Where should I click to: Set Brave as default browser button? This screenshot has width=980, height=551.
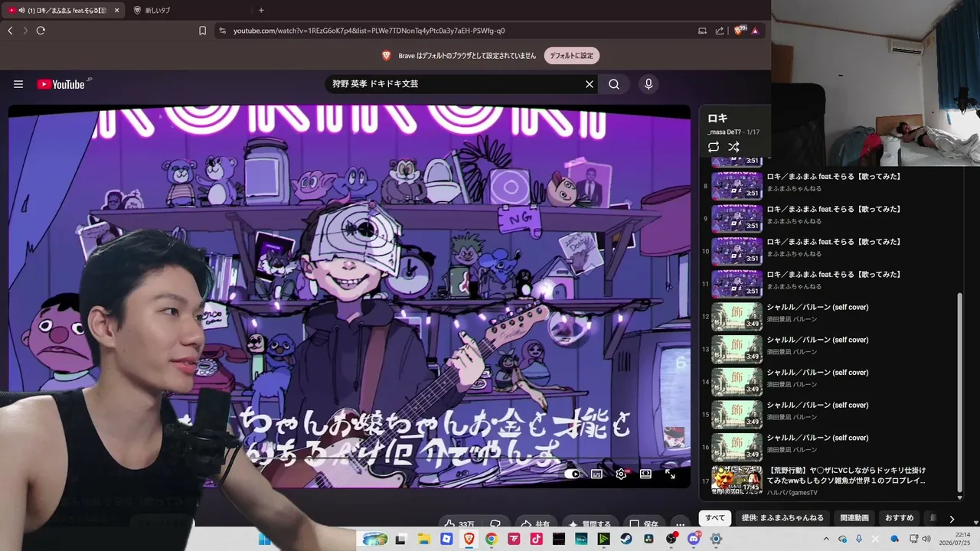tap(571, 56)
